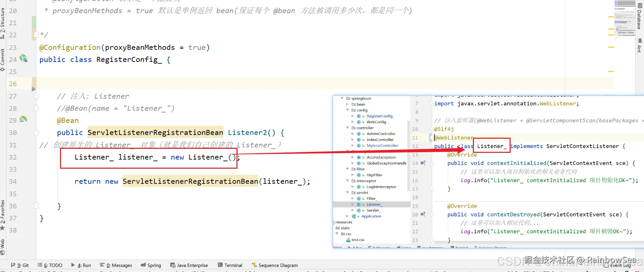Image resolution: width=644 pixels, height=272 pixels.
Task: Select Servlet_ in the servlet package
Action: 373,210
